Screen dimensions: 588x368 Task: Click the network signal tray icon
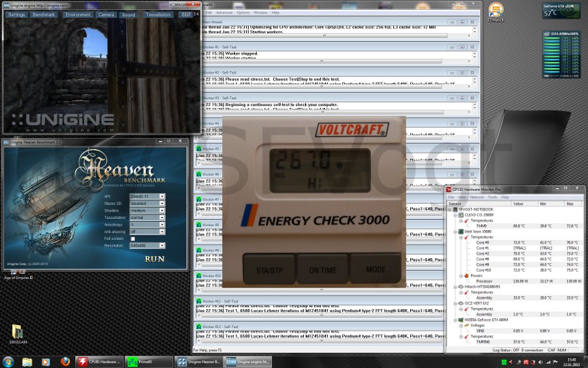click(548, 362)
